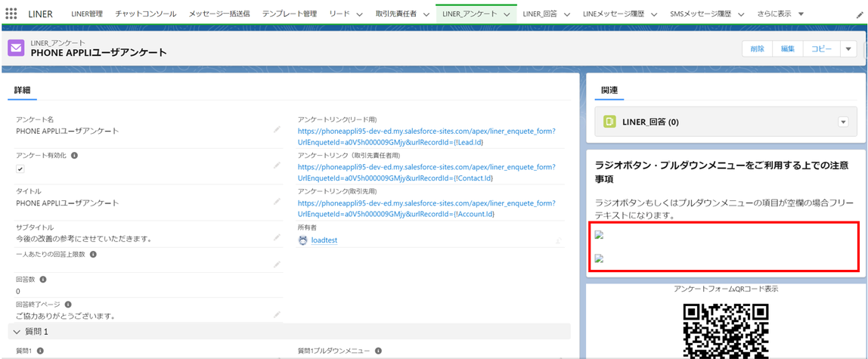Click the 回答終了ページ value ご協力ありがとうございます。
This screenshot has width=868, height=359.
[65, 316]
